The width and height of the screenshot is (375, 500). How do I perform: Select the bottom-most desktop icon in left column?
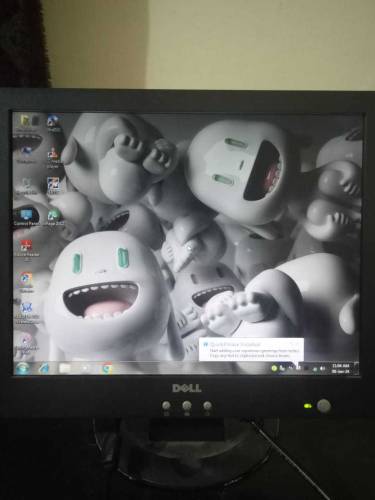[x=26, y=344]
